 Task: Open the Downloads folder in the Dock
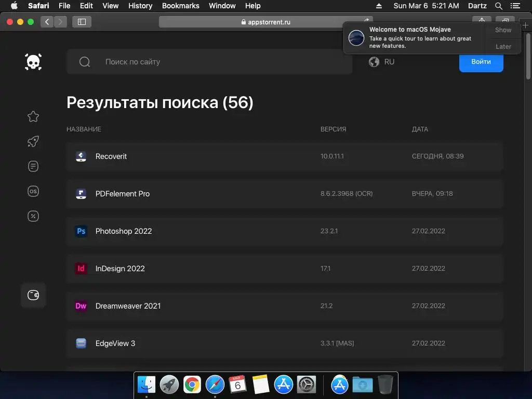(362, 385)
